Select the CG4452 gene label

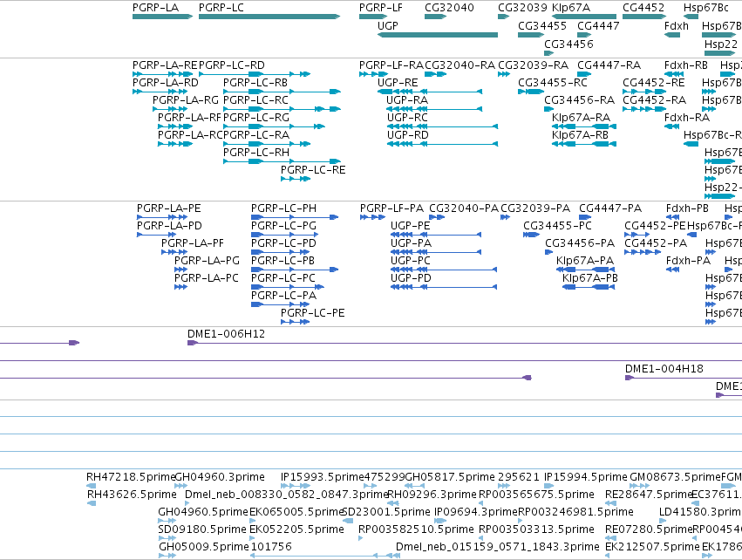point(643,8)
